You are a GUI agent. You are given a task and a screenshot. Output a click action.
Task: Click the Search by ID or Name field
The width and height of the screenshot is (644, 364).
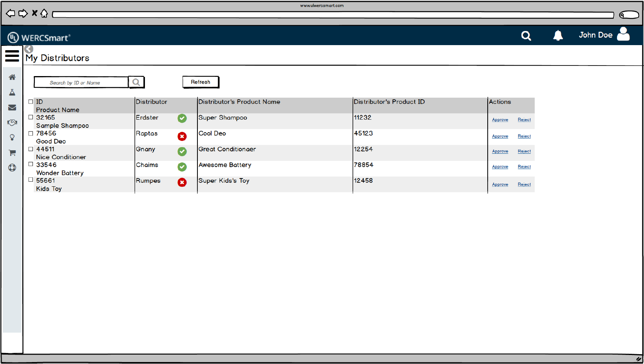pos(81,82)
